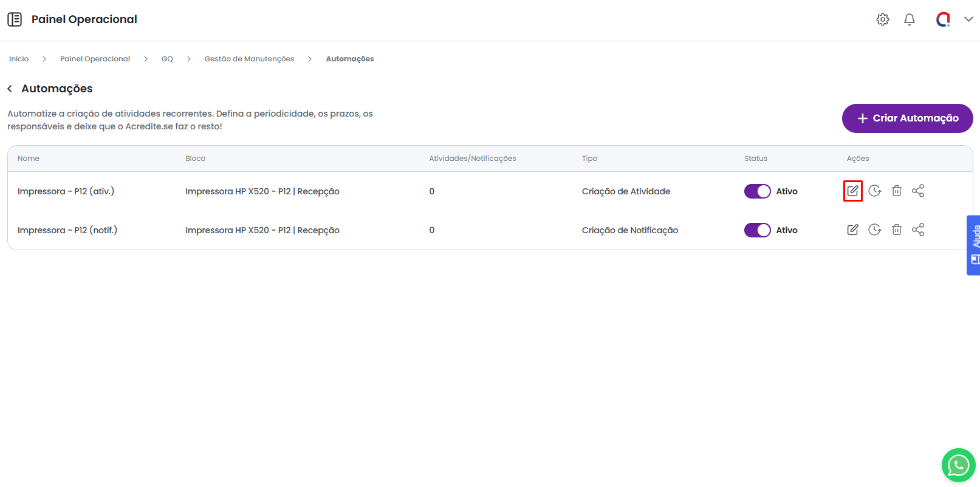Share the Impressora - P12 (notif.) automation

pyautogui.click(x=918, y=230)
